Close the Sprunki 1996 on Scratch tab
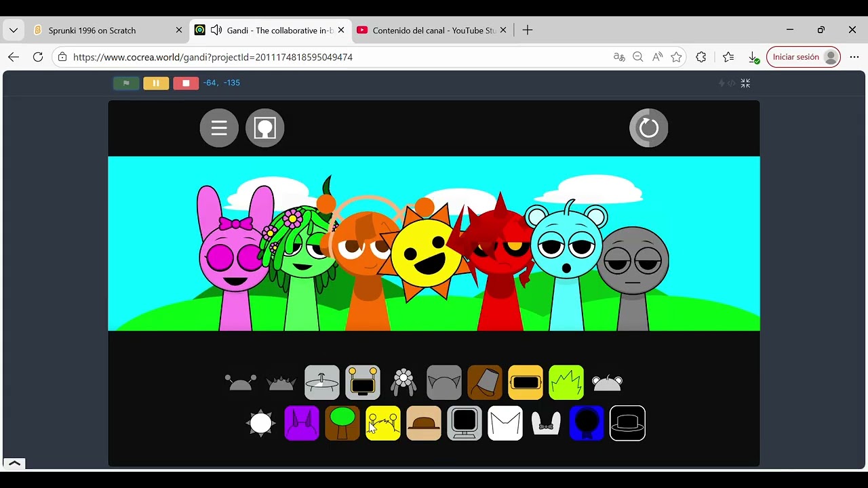Screen dimensions: 868x488 click(x=179, y=30)
